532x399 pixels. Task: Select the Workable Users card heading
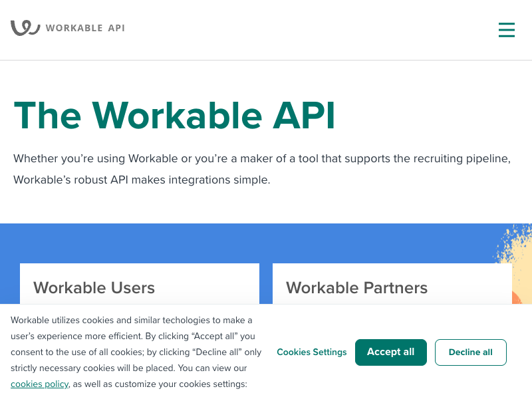point(94,288)
